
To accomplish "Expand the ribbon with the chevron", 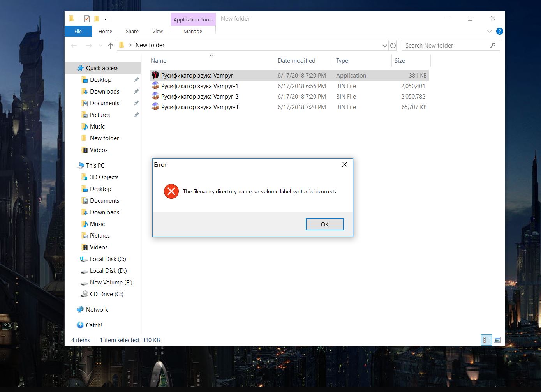I will [x=490, y=31].
